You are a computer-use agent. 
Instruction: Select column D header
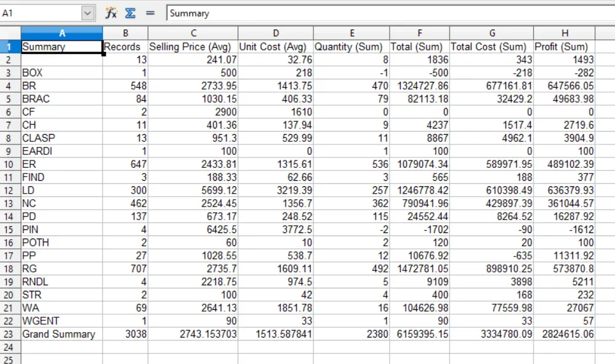pyautogui.click(x=276, y=33)
